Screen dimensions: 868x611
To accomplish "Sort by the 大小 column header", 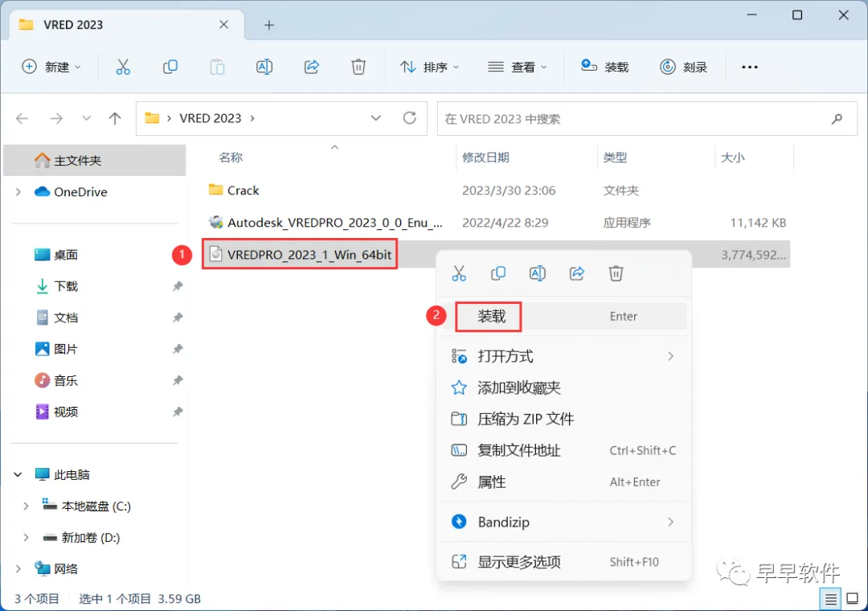I will pyautogui.click(x=732, y=158).
